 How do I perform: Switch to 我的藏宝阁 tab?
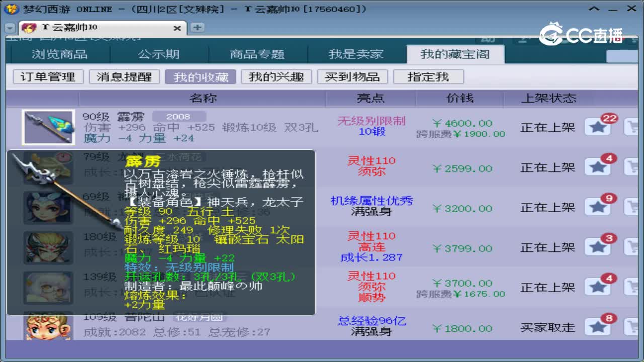455,54
